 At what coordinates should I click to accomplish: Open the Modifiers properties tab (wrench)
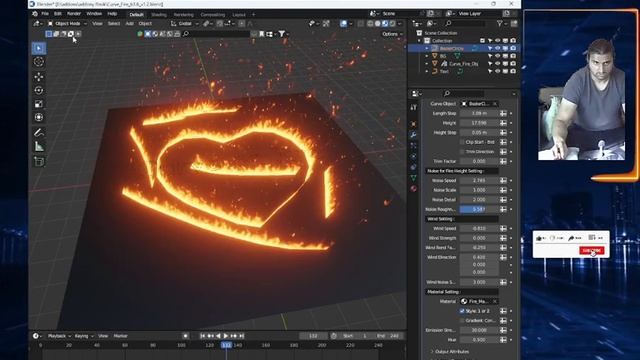413,135
